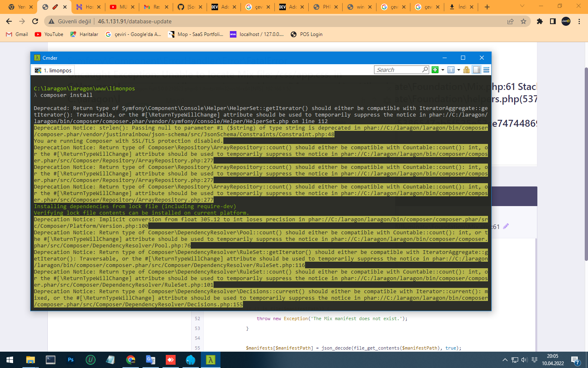
Task: Switch to the '1. limonpos' console tab
Action: [53, 70]
